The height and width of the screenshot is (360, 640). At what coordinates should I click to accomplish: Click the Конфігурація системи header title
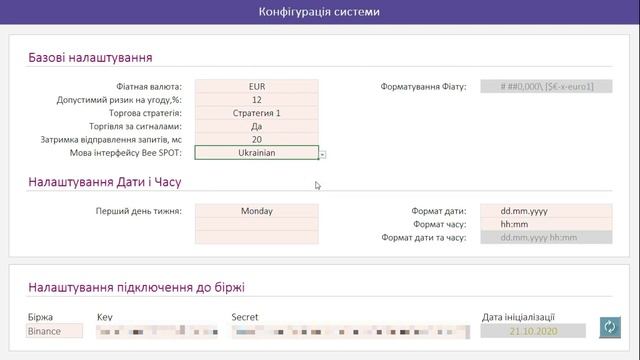[x=319, y=11]
